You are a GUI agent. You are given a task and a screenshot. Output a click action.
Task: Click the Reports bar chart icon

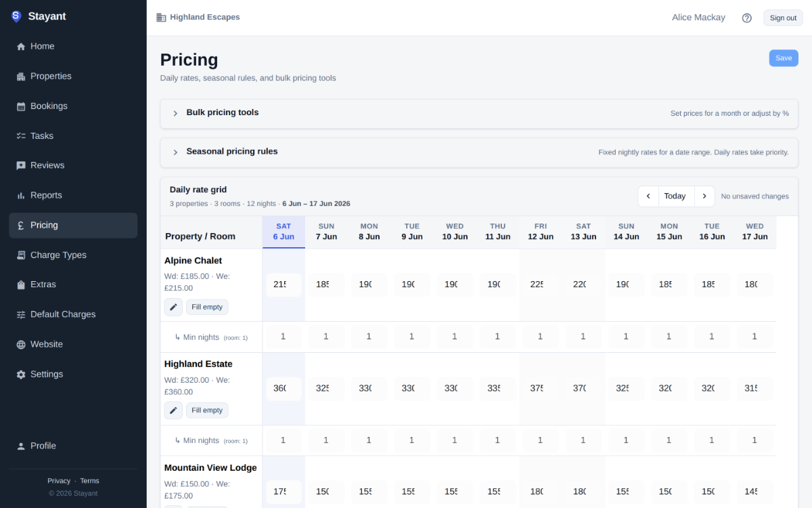(21, 196)
